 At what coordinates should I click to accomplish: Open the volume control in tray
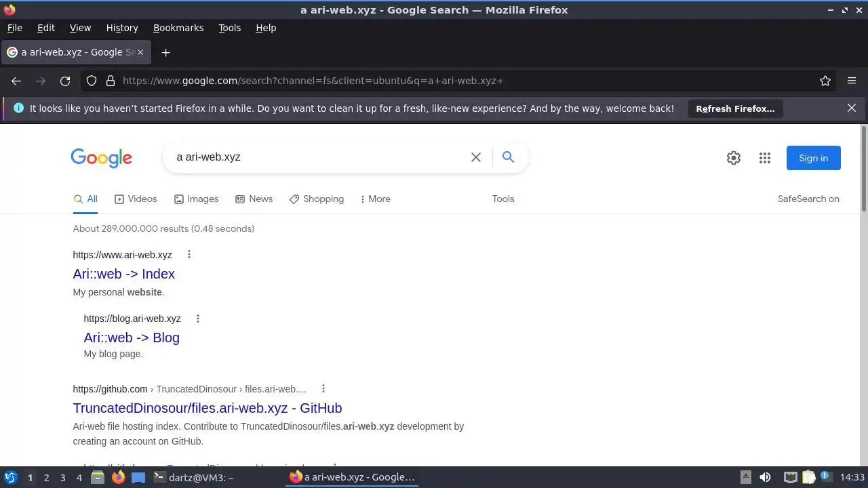(x=765, y=477)
